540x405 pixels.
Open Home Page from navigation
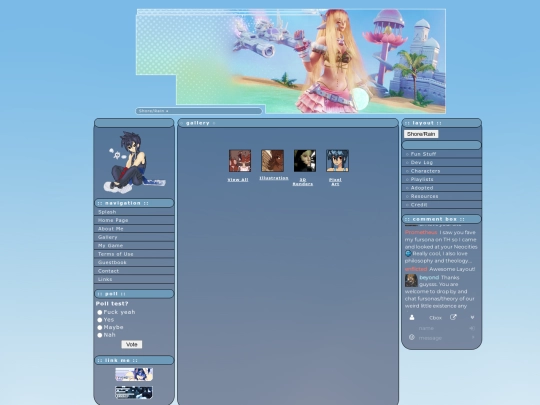pos(134,220)
